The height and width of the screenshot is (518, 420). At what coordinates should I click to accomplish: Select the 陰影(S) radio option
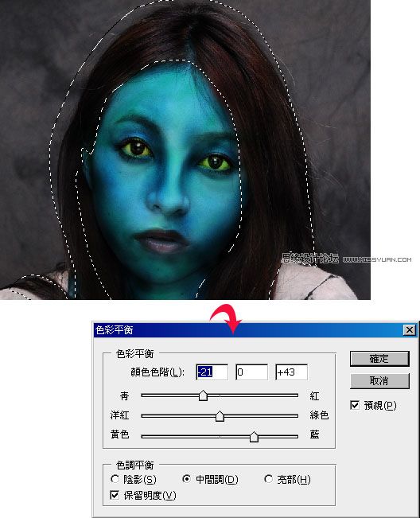click(115, 479)
